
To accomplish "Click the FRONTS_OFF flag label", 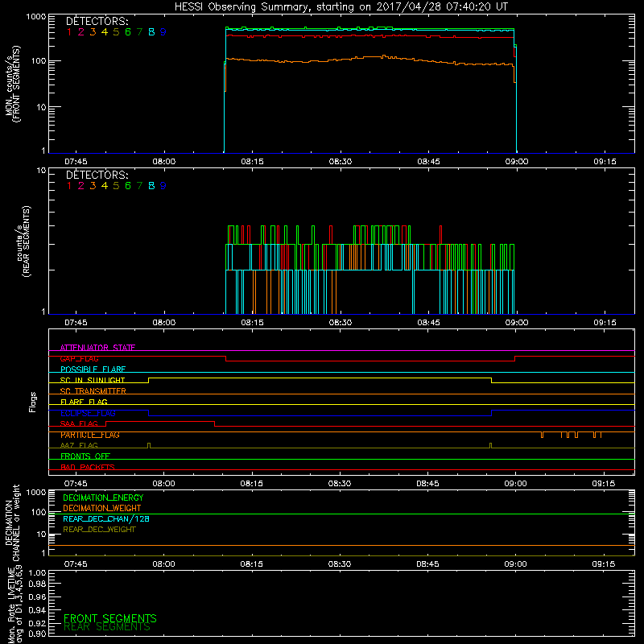I will coord(85,456).
